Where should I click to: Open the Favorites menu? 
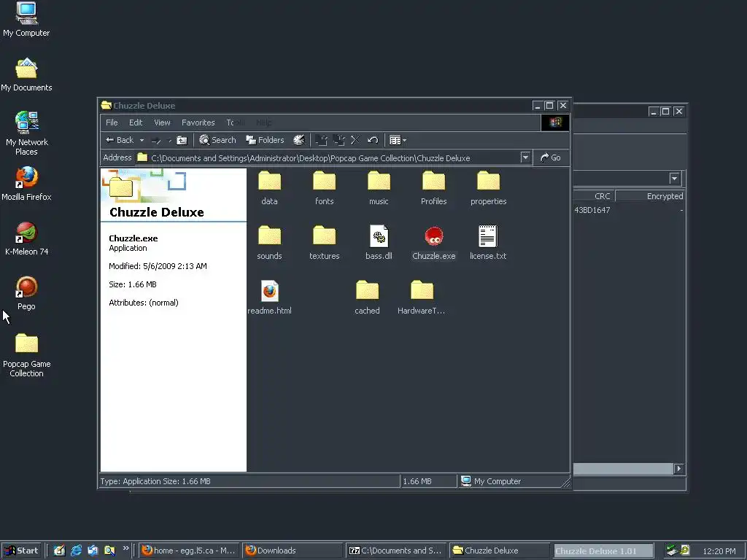coord(198,122)
